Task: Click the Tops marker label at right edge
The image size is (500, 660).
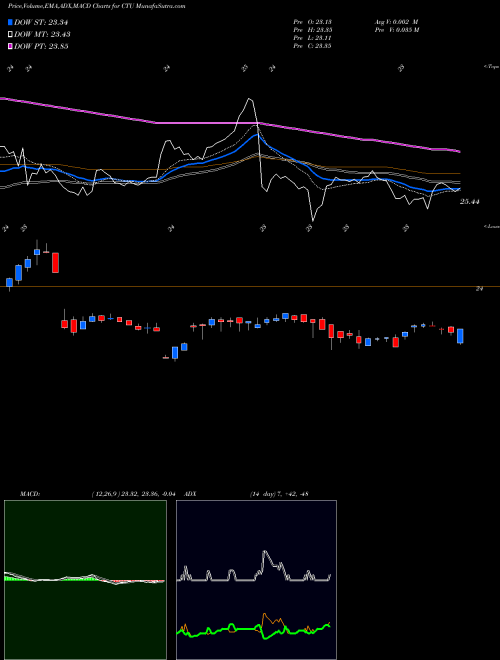Action: pyautogui.click(x=491, y=67)
